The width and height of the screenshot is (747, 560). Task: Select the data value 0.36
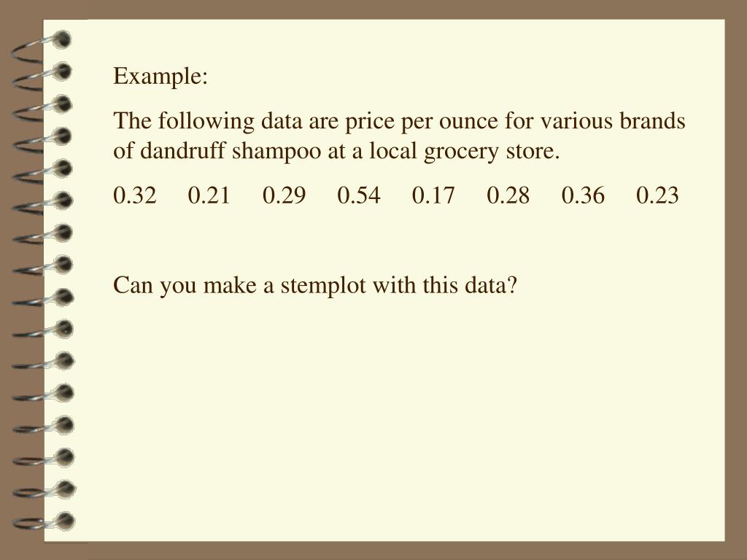(583, 195)
